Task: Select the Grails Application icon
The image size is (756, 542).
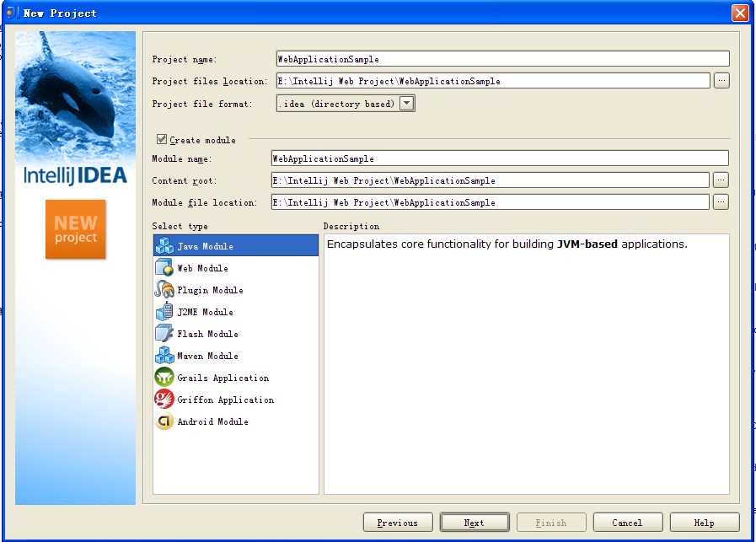Action: pos(165,377)
